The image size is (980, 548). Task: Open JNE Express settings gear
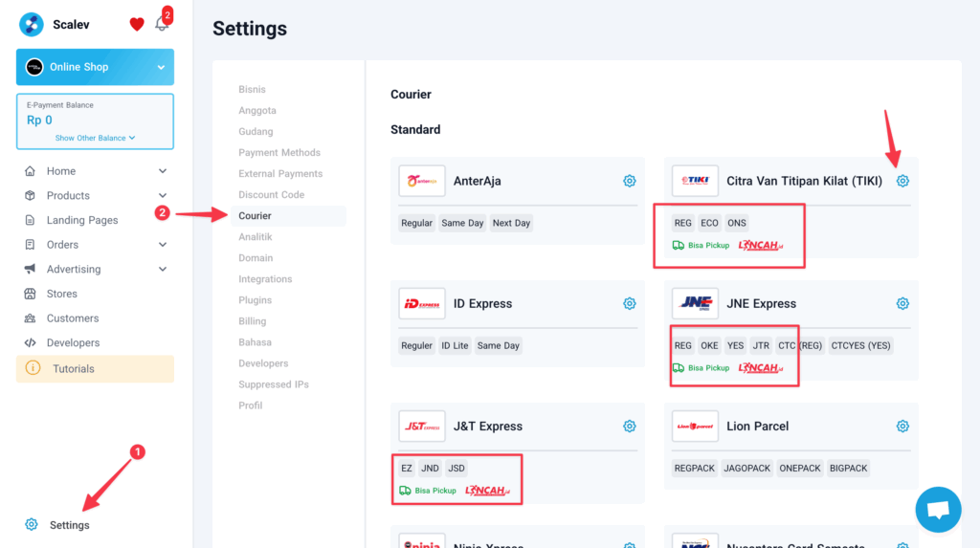902,303
